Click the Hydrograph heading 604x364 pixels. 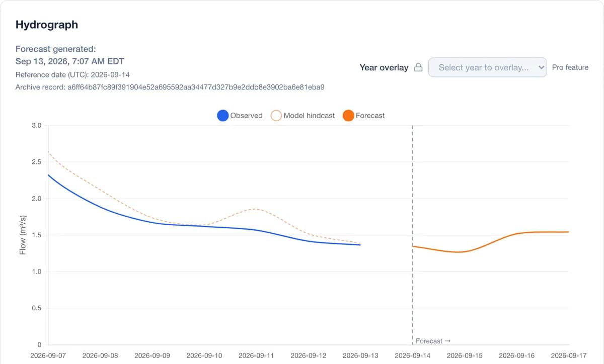coord(47,25)
